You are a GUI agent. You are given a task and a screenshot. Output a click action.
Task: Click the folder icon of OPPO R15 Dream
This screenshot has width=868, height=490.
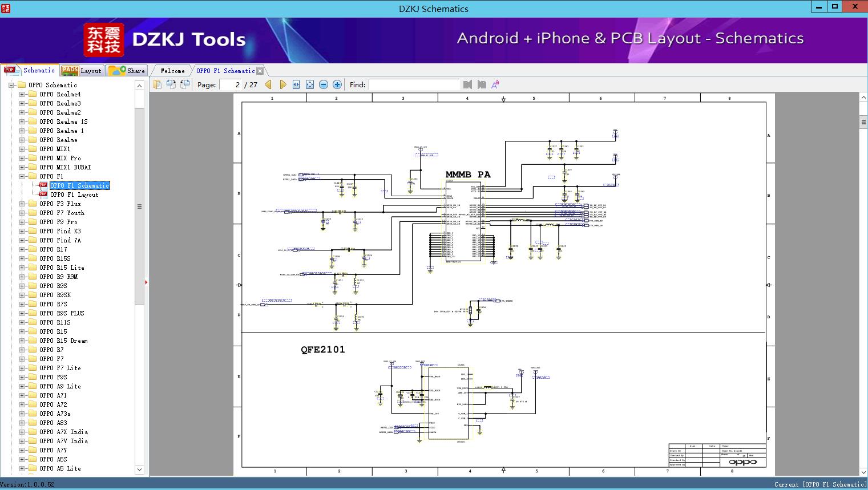33,341
